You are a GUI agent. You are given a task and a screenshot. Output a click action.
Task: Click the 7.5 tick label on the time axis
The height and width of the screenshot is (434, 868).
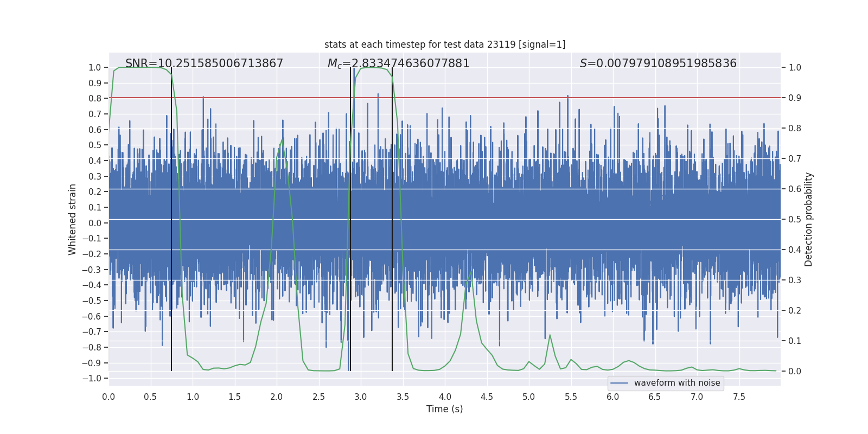point(739,397)
